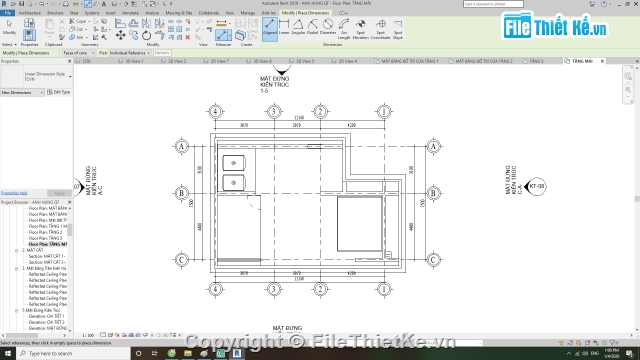Choose the Arc Length dimension tool
Screen dimensions: 640x360
344,29
